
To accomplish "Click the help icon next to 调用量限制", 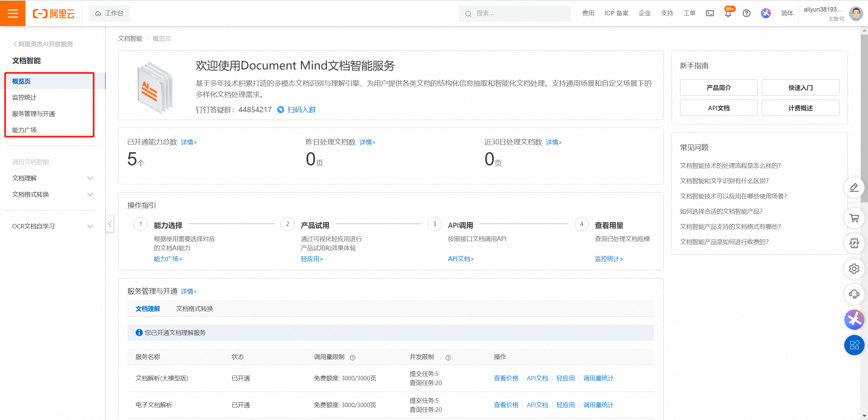I will [353, 357].
